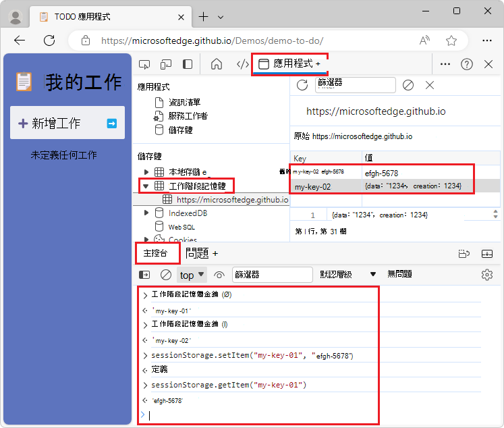The width and height of the screenshot is (504, 428).
Task: Reload the page with the refresh icon
Action: [49, 41]
